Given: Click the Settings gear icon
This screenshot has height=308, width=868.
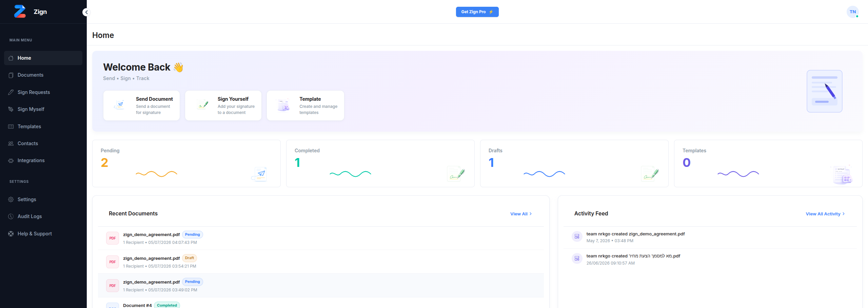Looking at the screenshot, I should [11, 199].
